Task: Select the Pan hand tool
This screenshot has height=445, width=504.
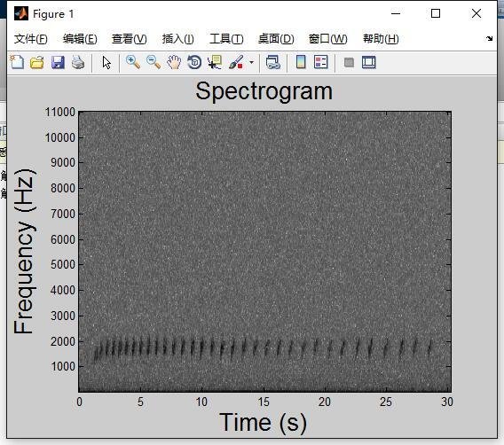Action: [174, 62]
